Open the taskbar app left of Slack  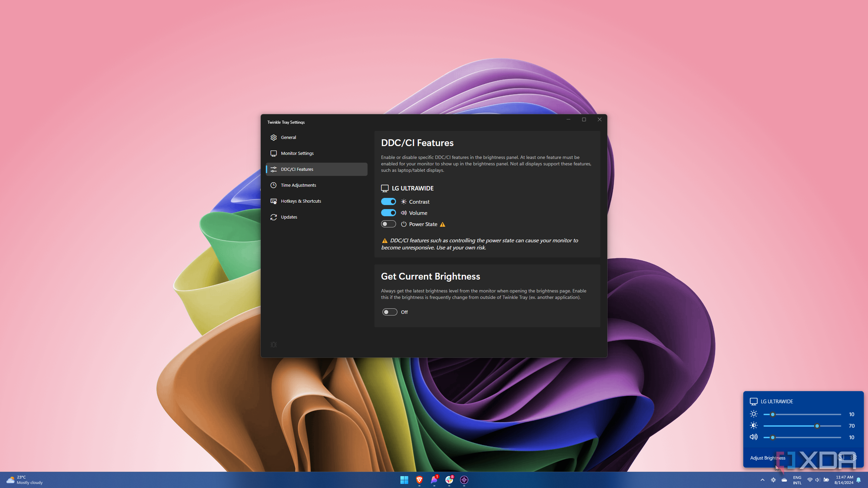point(434,480)
